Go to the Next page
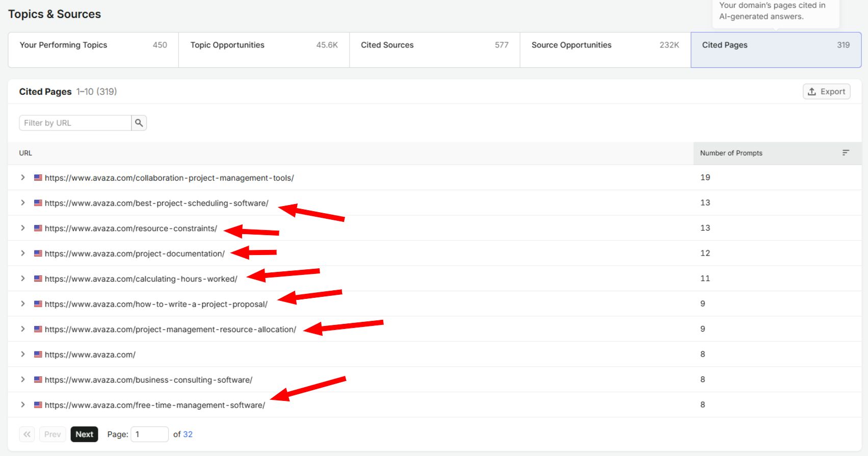The image size is (868, 456). pos(84,434)
